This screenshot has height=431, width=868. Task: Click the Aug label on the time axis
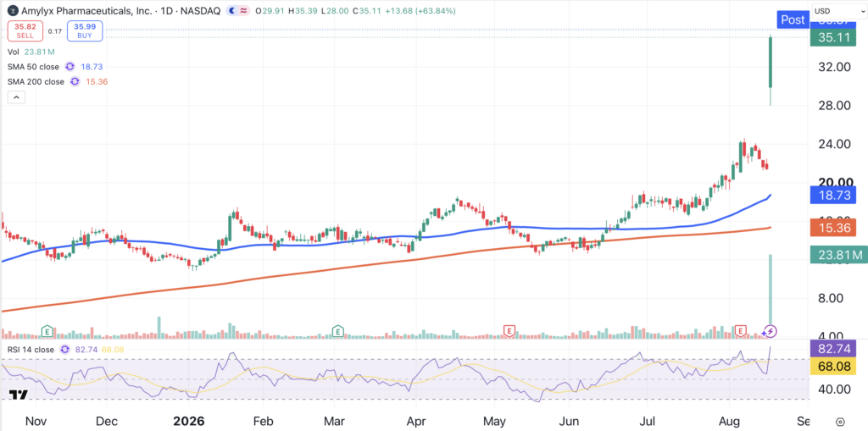pos(728,421)
